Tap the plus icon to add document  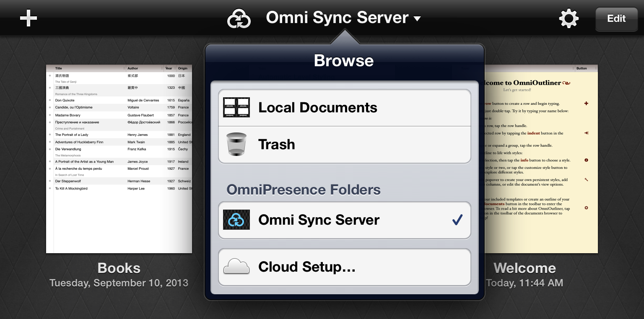(x=29, y=18)
